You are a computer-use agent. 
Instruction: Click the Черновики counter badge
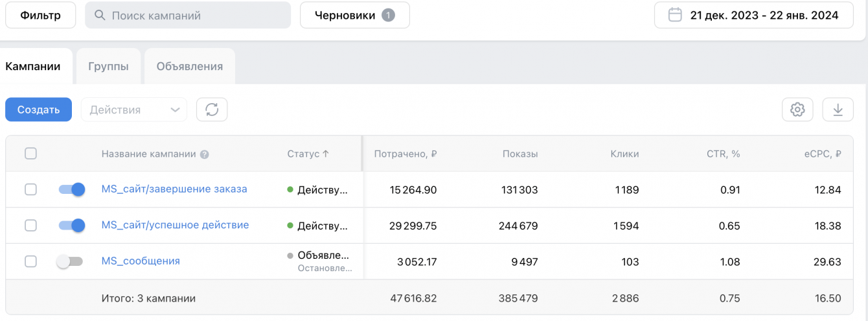(x=388, y=15)
